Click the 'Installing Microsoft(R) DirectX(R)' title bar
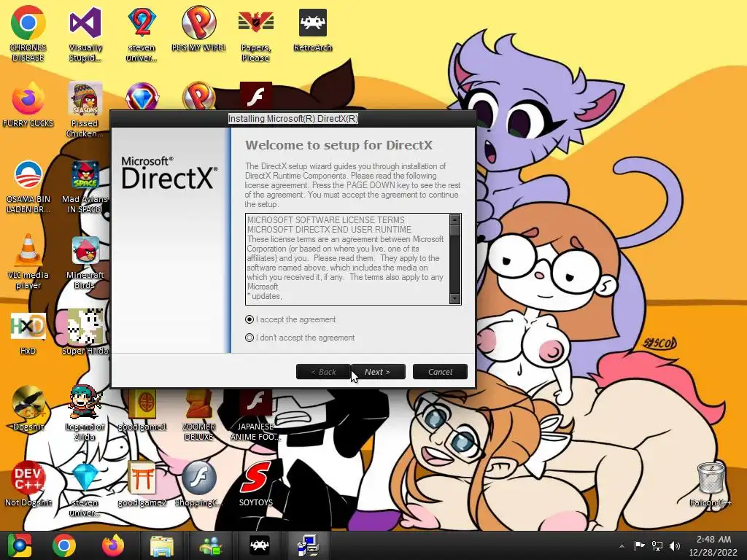 pos(293,119)
